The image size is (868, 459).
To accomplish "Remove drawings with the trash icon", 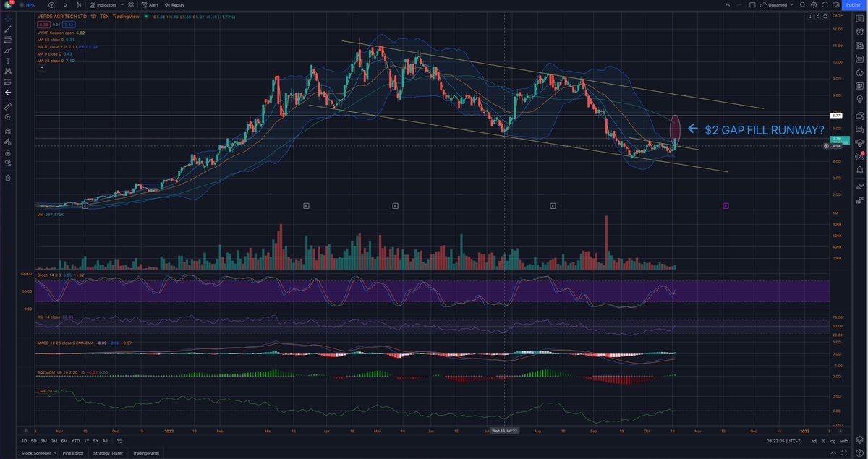I will [x=8, y=178].
